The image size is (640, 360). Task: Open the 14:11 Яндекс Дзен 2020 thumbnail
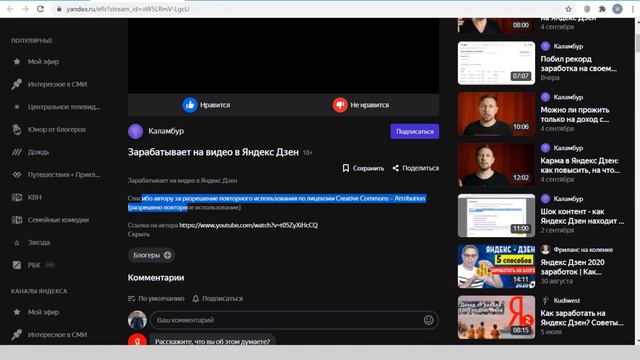[496, 266]
